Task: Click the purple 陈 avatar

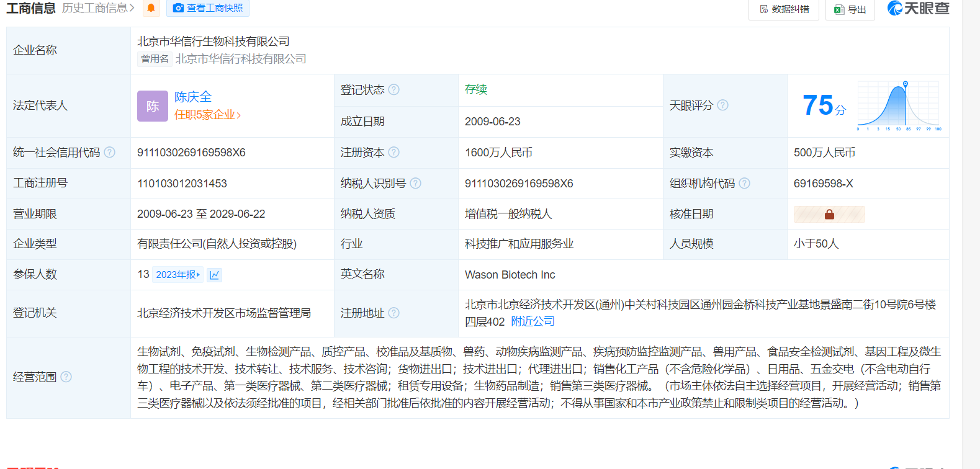Action: (x=153, y=106)
